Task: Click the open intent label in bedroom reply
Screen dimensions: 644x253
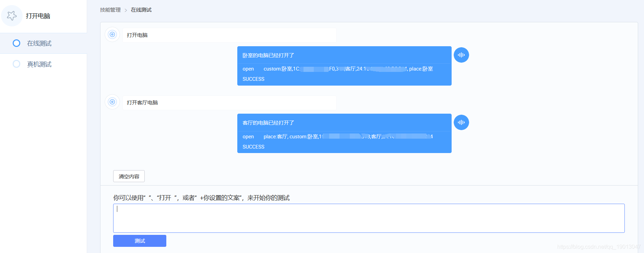Action: 248,69
